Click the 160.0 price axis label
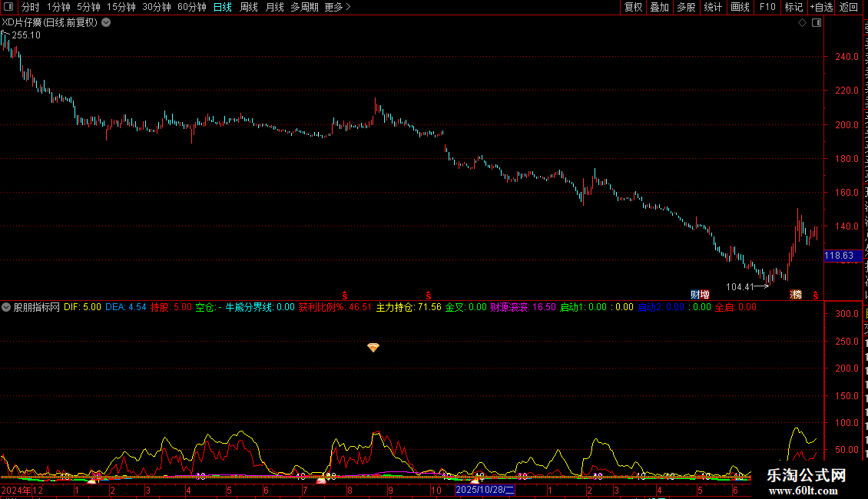This screenshot has height=499, width=868. [x=847, y=193]
